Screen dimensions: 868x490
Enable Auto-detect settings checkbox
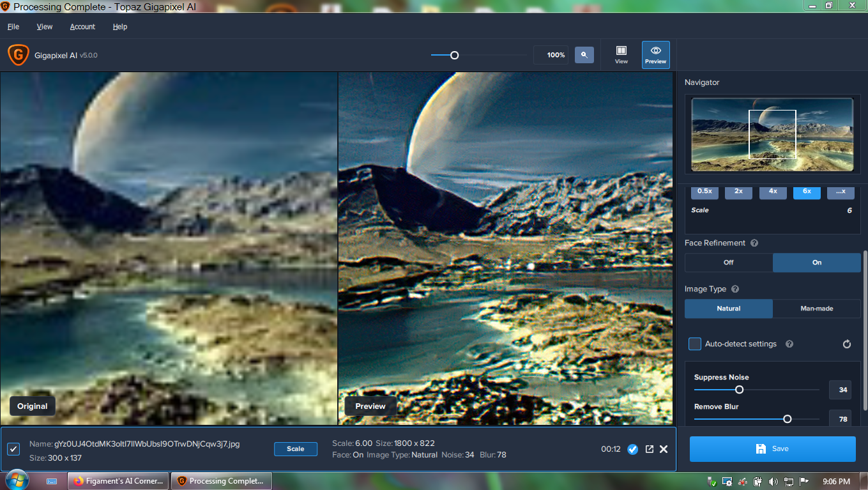[x=695, y=344]
